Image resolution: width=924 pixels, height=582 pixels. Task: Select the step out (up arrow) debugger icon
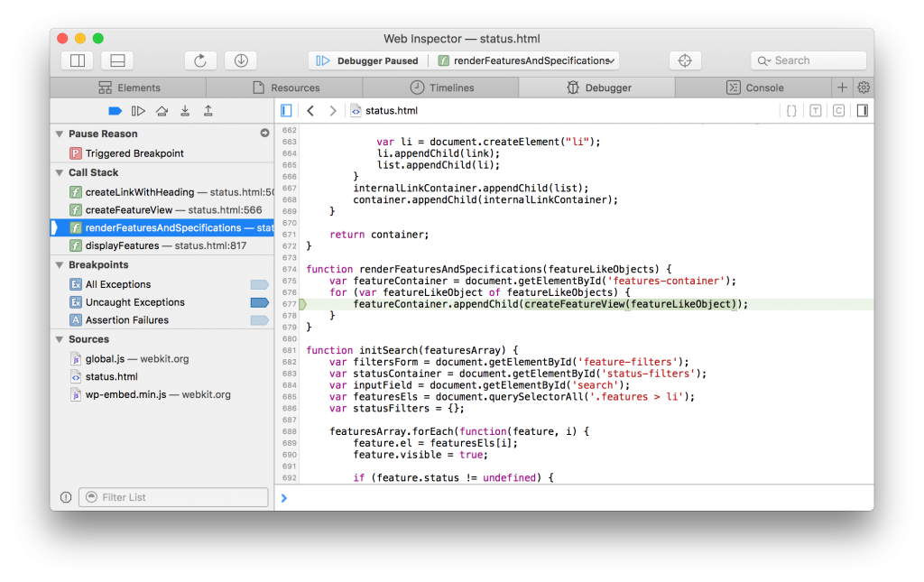[x=208, y=110]
